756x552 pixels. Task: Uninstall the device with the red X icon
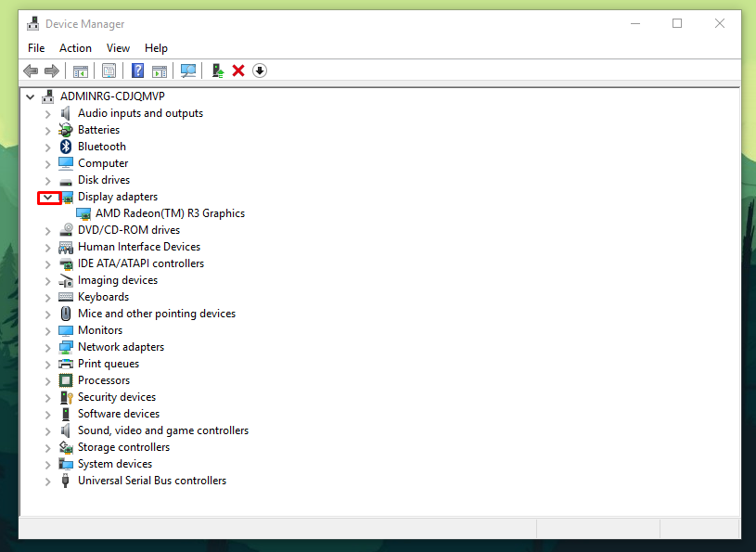pyautogui.click(x=238, y=71)
